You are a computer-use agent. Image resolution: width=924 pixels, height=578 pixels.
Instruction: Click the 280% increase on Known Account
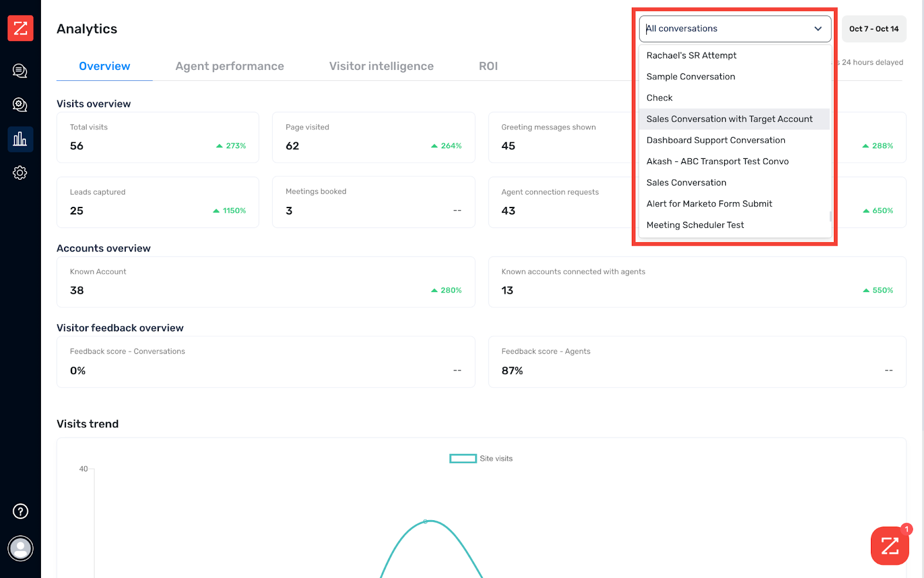point(446,291)
